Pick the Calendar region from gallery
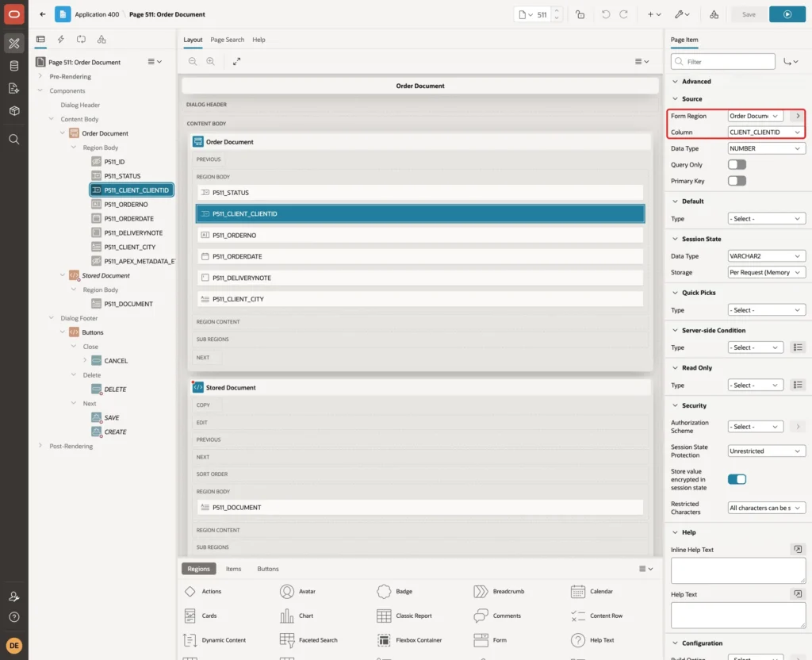The image size is (812, 660). coord(592,591)
